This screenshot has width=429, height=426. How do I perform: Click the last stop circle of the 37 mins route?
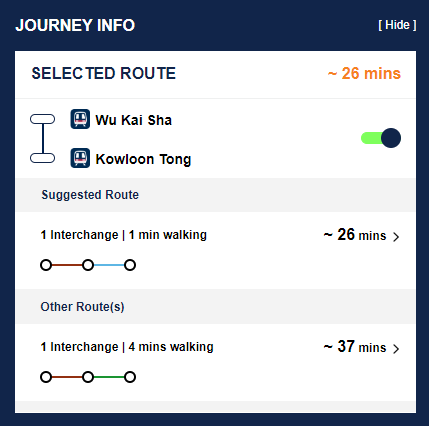pyautogui.click(x=130, y=377)
